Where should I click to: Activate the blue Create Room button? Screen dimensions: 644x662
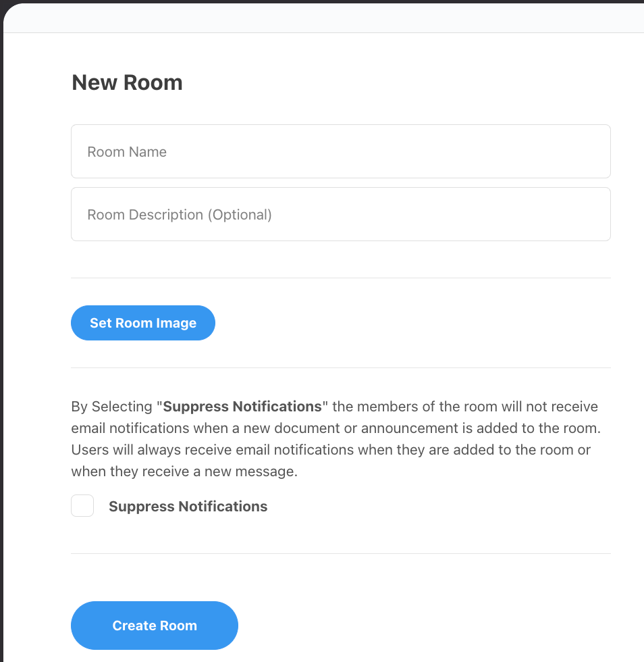coord(154,625)
